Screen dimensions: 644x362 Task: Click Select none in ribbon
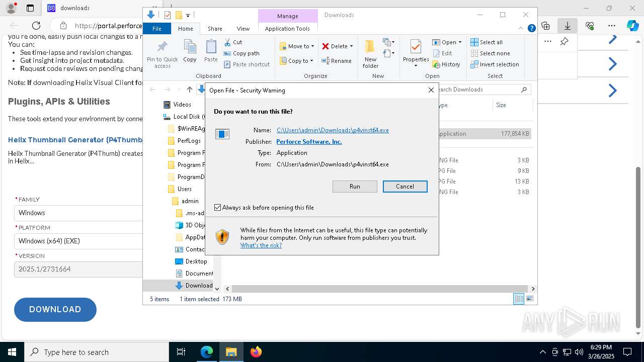[490, 53]
